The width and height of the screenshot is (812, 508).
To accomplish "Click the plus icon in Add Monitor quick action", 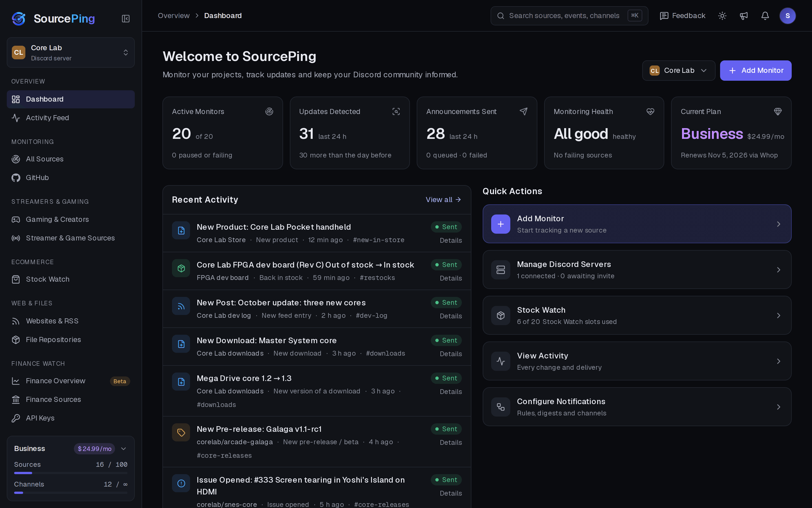I will [x=501, y=224].
